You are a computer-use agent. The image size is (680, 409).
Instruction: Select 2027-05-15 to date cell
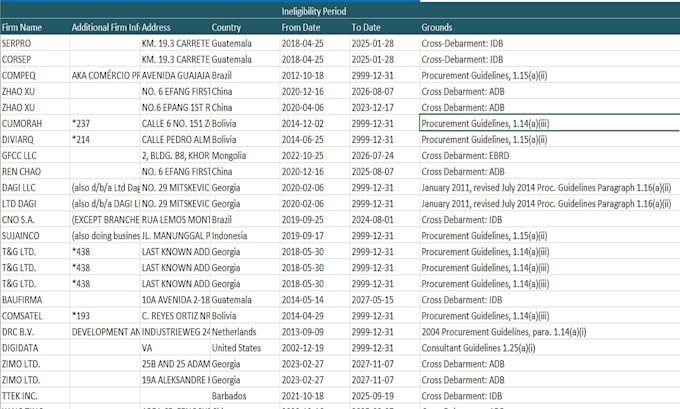click(x=385, y=300)
